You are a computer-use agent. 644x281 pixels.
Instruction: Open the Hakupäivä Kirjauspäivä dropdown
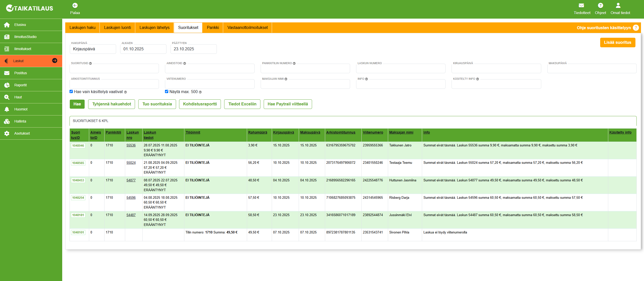tap(93, 49)
